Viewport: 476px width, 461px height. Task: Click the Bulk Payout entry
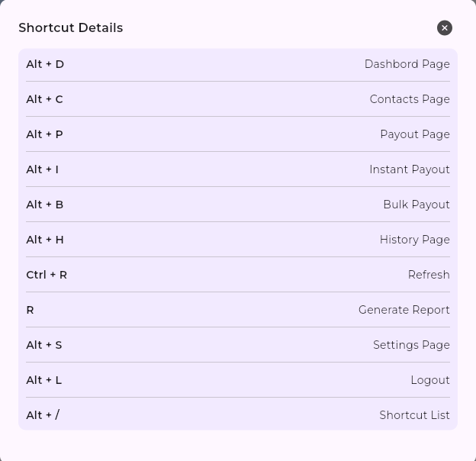click(416, 205)
